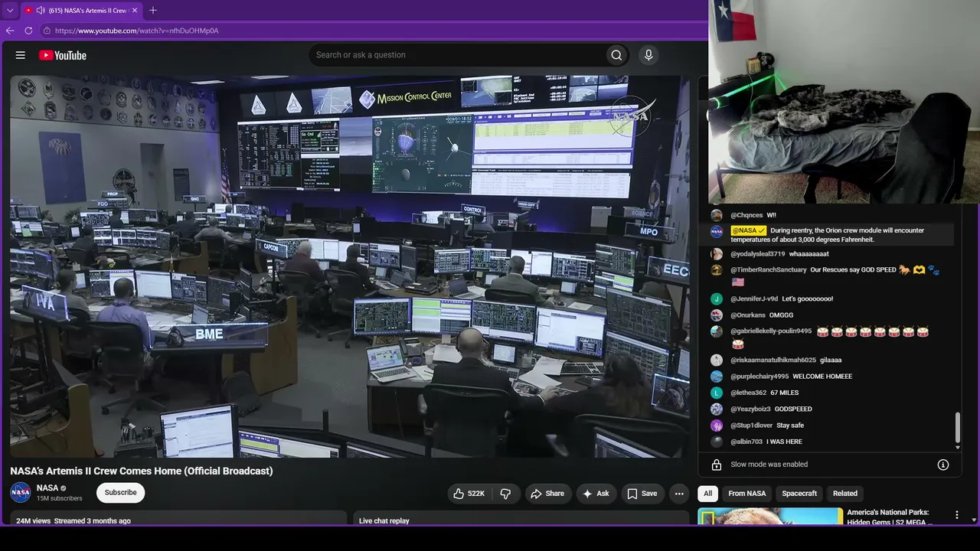The image size is (980, 551).
Task: Subscribe to the NASA channel
Action: coord(120,493)
